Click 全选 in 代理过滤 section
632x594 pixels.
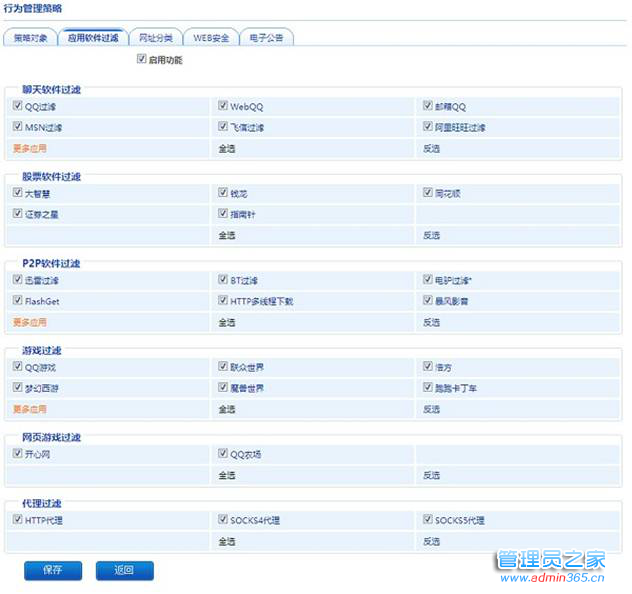pos(227,542)
